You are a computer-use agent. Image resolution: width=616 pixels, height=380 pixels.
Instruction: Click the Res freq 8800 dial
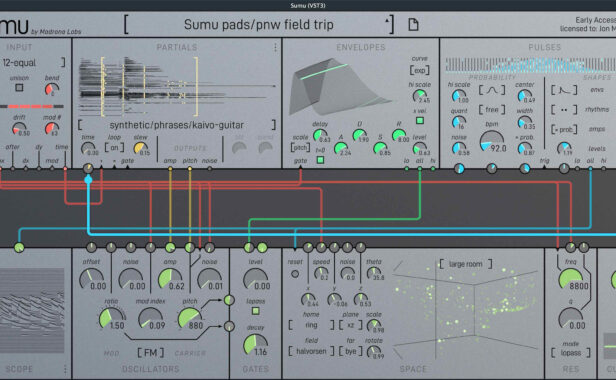[570, 279]
